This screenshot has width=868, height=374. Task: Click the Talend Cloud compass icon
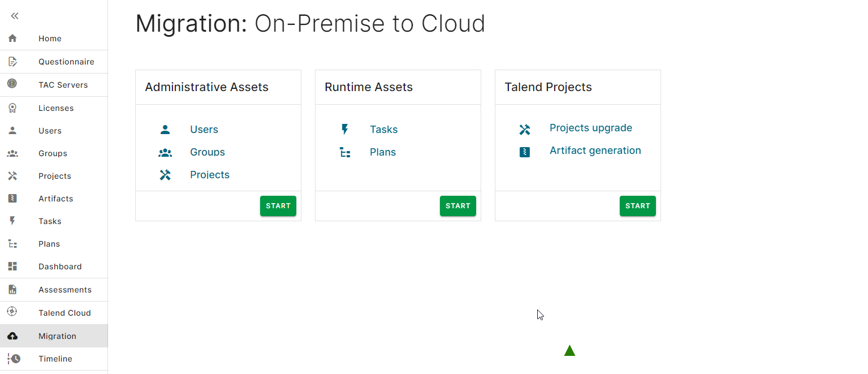coord(12,312)
